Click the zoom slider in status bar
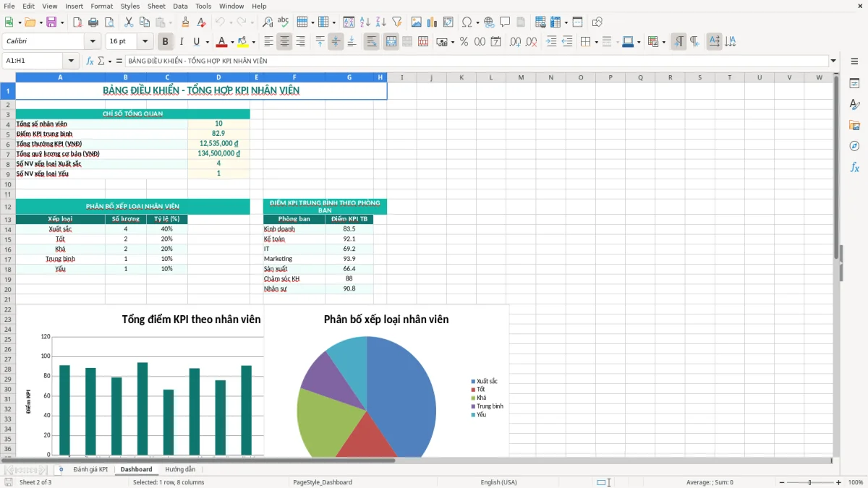This screenshot has width=868, height=488. click(x=809, y=482)
